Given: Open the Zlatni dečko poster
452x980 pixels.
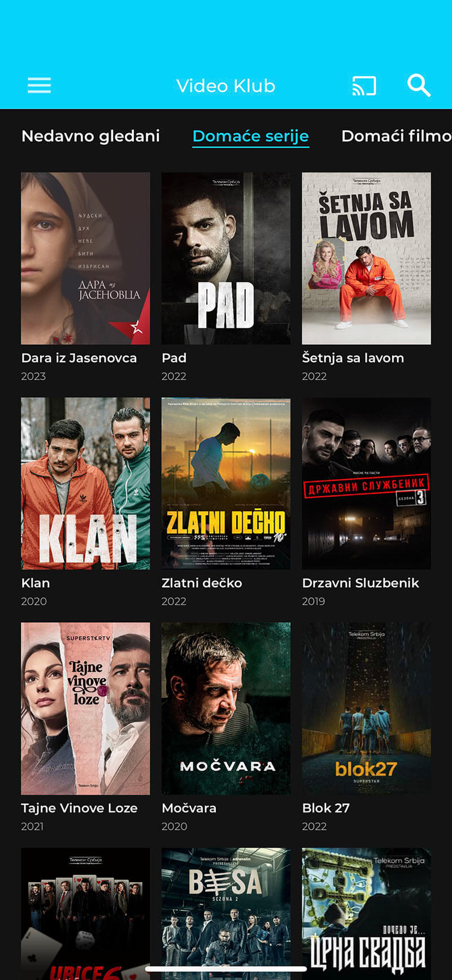Looking at the screenshot, I should tap(226, 483).
